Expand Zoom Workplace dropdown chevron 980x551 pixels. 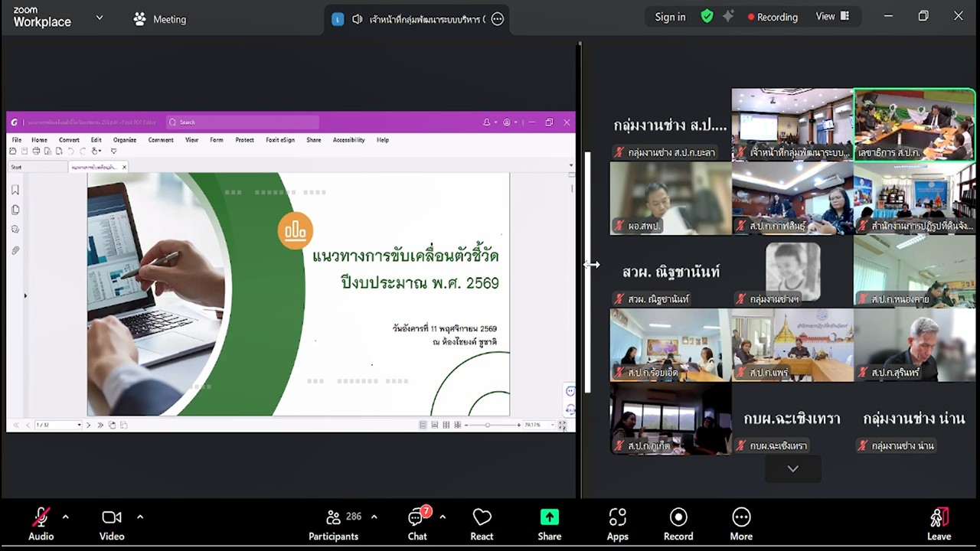tap(99, 18)
